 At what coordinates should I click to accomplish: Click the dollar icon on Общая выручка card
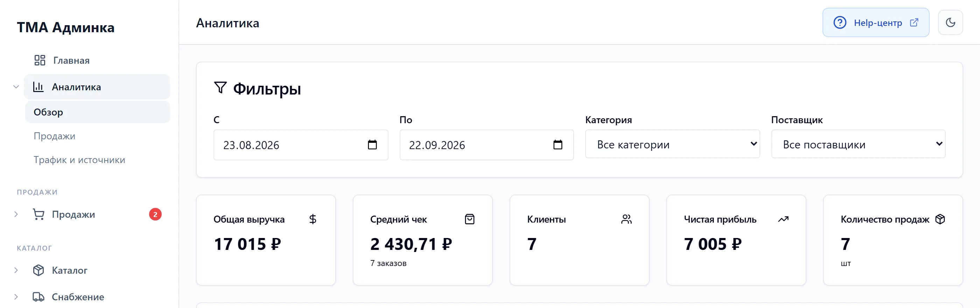[313, 219]
